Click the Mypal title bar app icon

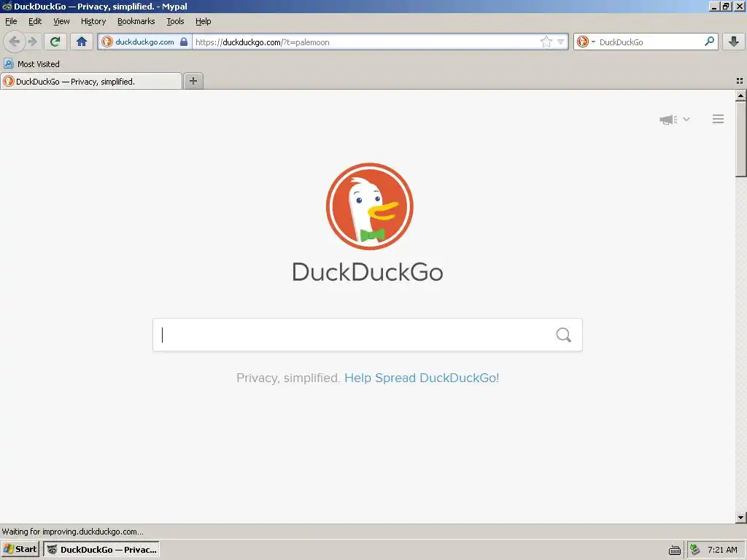click(7, 6)
